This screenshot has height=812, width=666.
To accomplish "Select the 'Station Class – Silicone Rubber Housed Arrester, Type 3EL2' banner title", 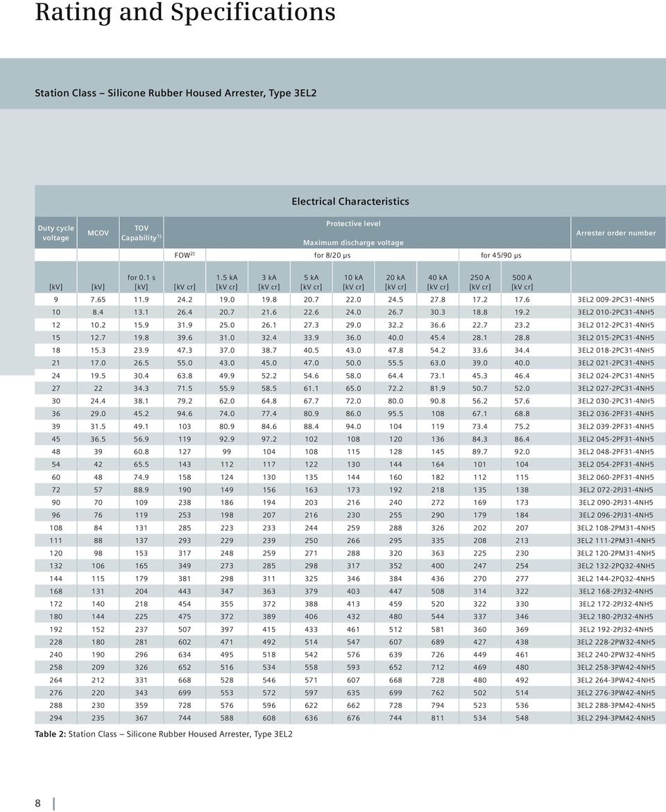I will click(x=176, y=93).
